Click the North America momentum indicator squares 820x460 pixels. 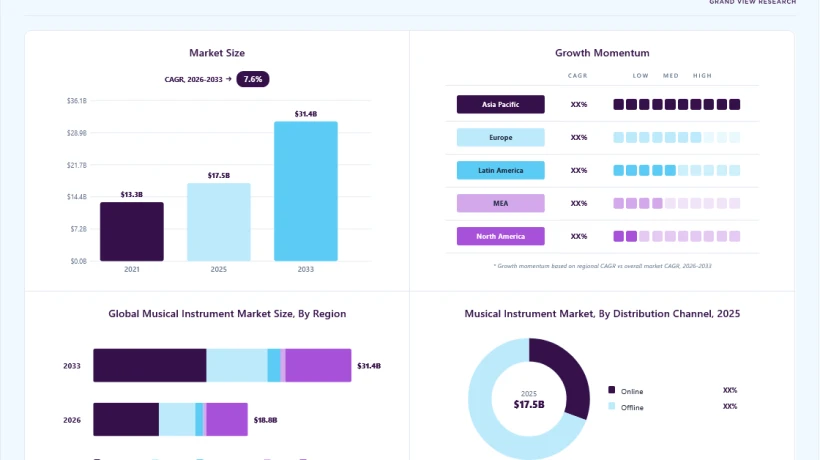coord(677,236)
